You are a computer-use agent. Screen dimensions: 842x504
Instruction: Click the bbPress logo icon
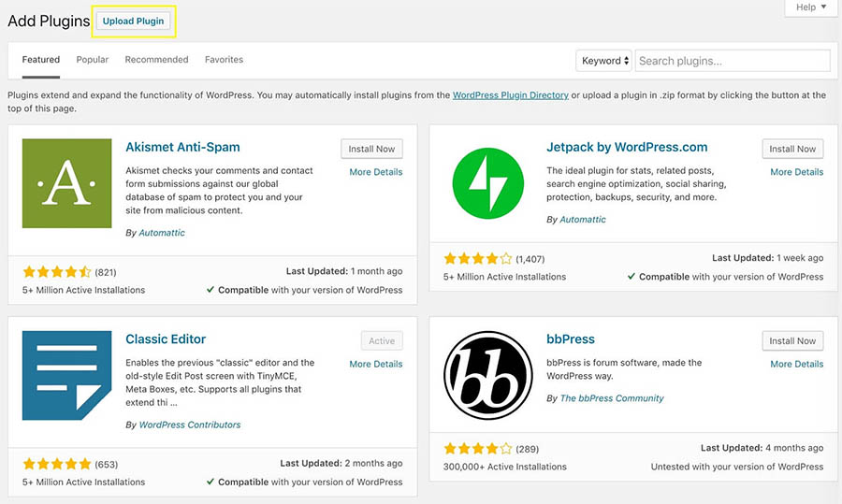[x=487, y=375]
